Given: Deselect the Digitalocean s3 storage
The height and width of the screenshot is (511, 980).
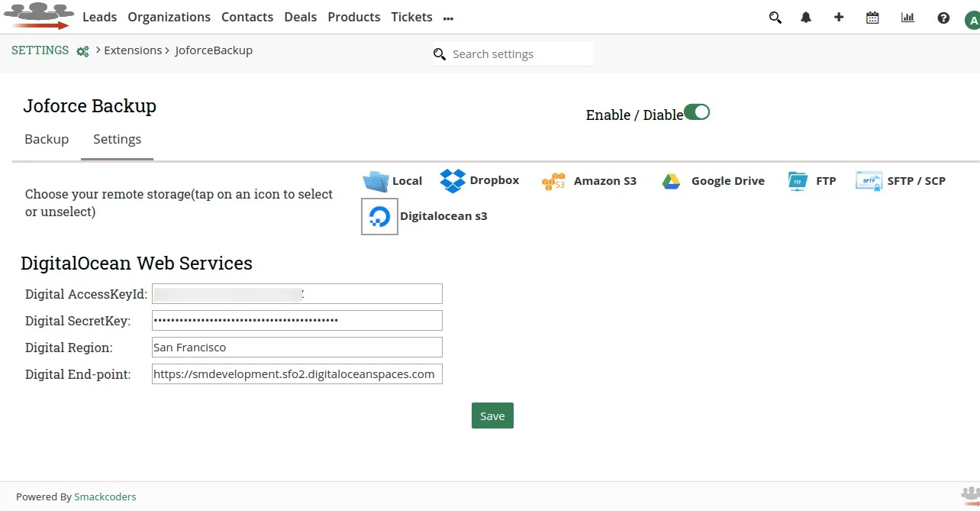Looking at the screenshot, I should 379,216.
